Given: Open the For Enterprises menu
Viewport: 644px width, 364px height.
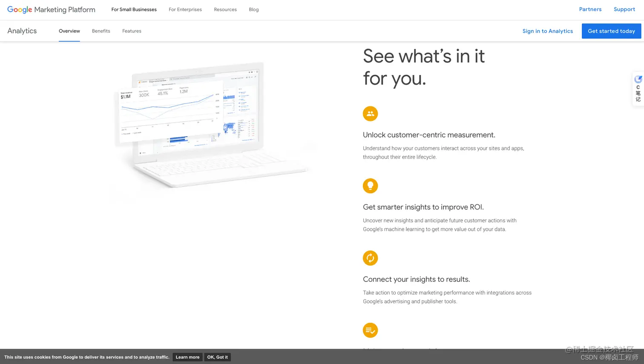Looking at the screenshot, I should point(185,9).
